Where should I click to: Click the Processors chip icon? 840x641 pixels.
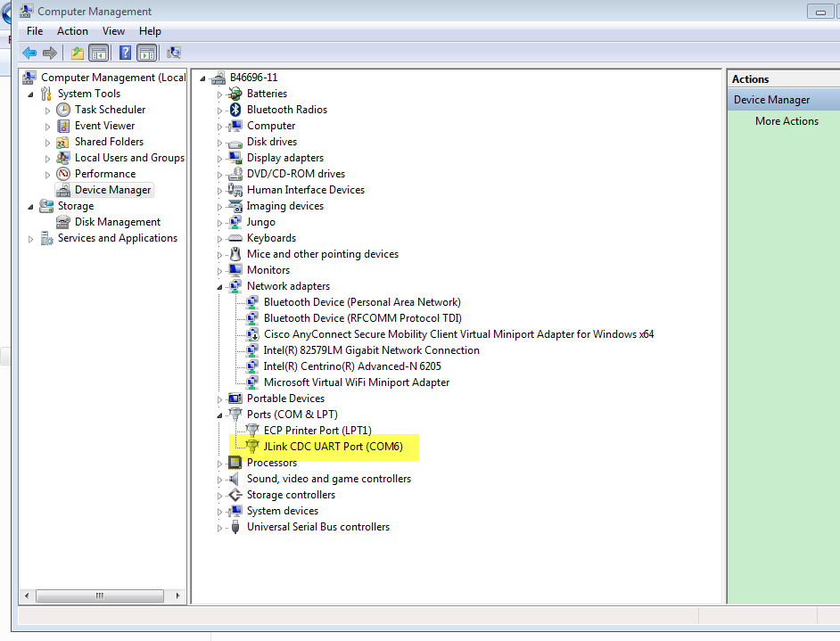[235, 462]
